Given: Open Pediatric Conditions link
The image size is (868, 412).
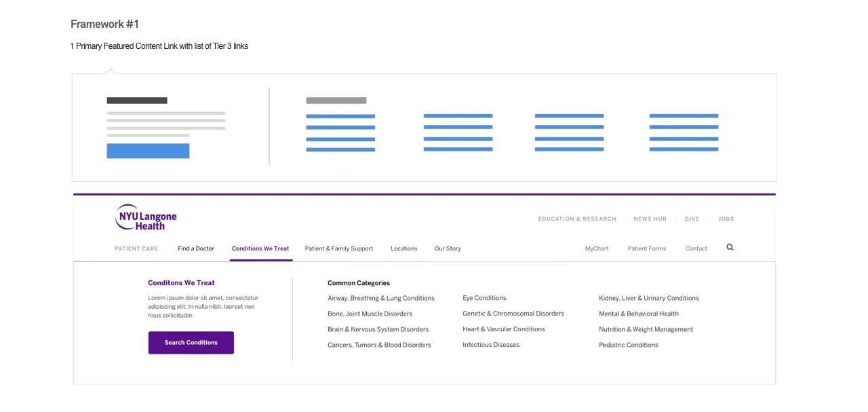Looking at the screenshot, I should coord(629,345).
